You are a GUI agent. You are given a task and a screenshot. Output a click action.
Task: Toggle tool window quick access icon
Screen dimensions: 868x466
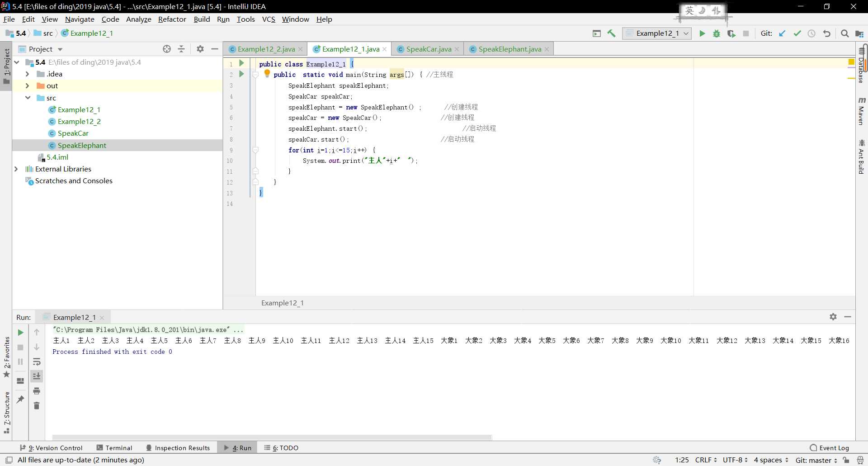point(9,460)
